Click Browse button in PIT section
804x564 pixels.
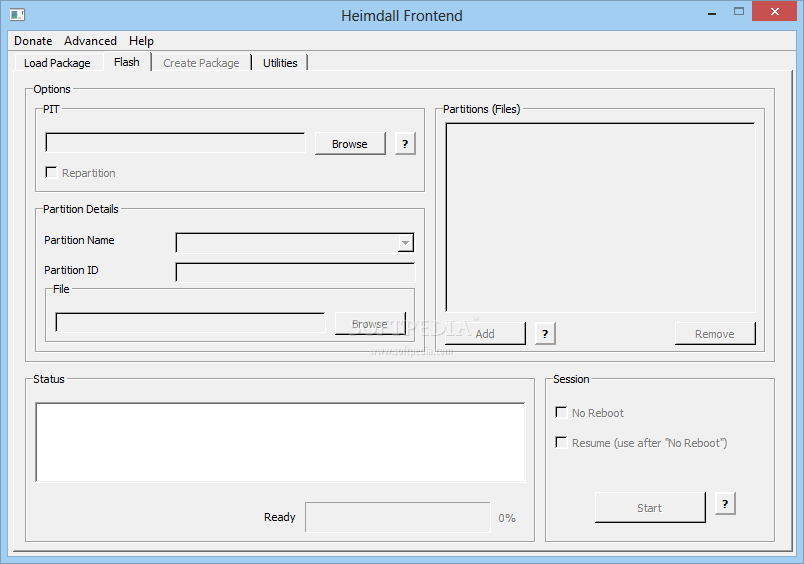click(x=350, y=144)
